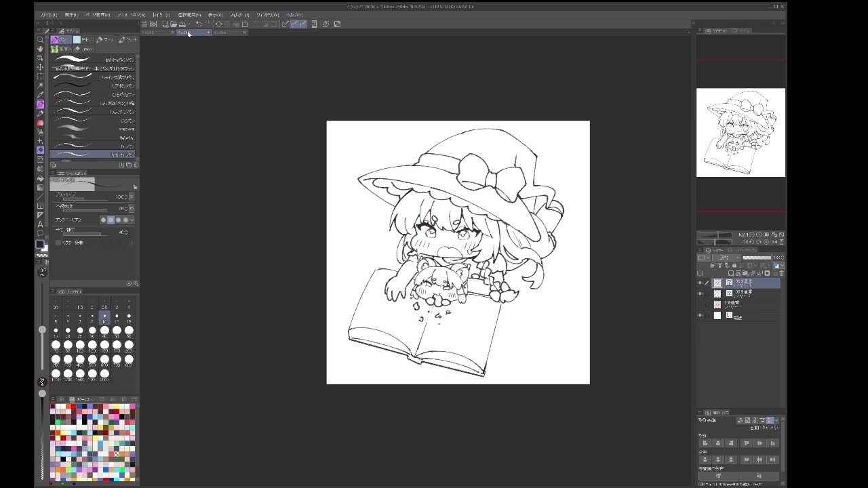868x488 pixels.
Task: Select the diamond-shaped Eraser tool
Action: (x=40, y=150)
